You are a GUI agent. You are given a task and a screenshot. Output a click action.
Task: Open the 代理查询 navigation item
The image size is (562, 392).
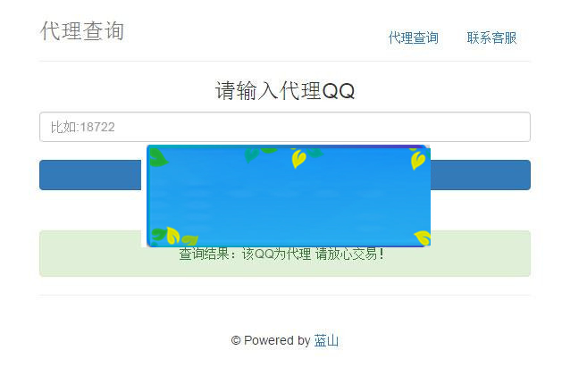(413, 38)
